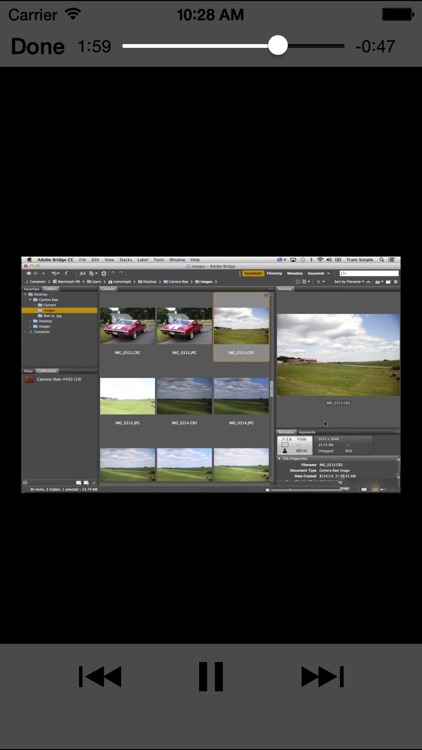Tap the remaining time -0:47 label
422x750 pixels.
375,46
